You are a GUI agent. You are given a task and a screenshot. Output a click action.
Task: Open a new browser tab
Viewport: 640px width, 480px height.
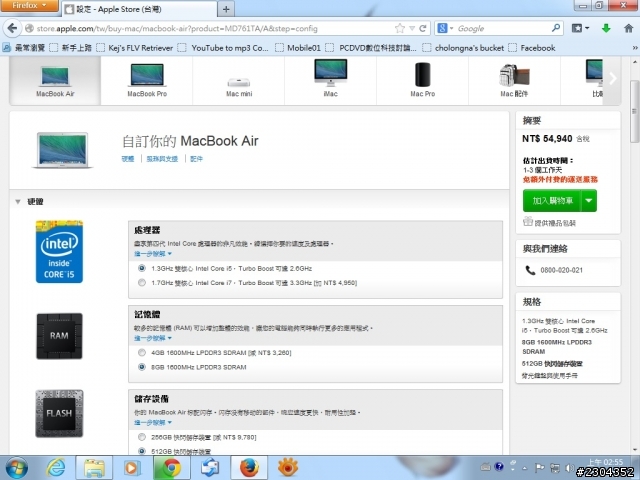226,9
